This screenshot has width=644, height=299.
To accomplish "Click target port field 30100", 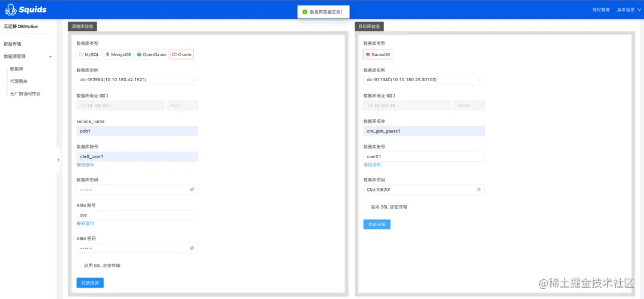I will (469, 105).
